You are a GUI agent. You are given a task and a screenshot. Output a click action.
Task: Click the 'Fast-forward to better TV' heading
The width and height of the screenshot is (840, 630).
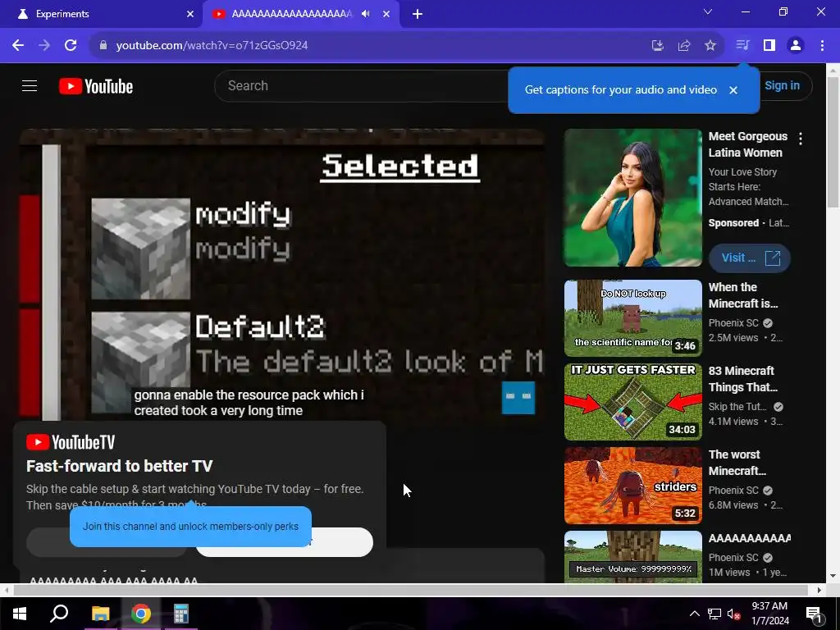tap(120, 466)
